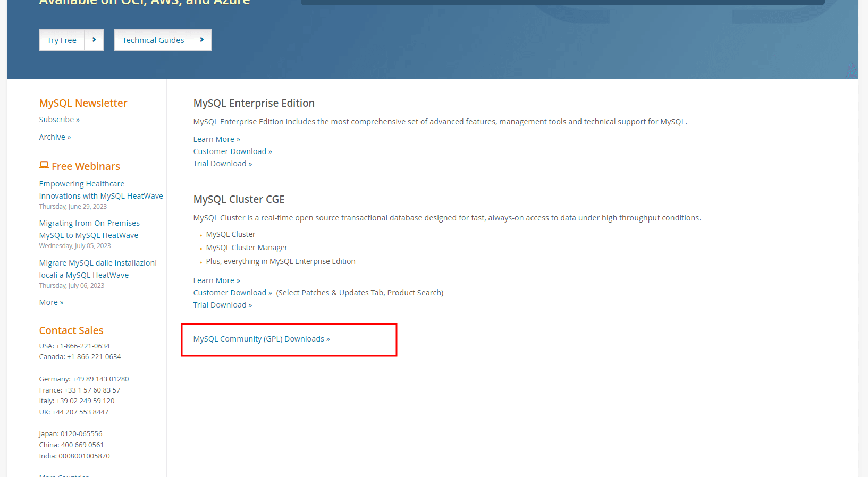The height and width of the screenshot is (477, 868).
Task: Select the Germany phone number line
Action: point(84,379)
